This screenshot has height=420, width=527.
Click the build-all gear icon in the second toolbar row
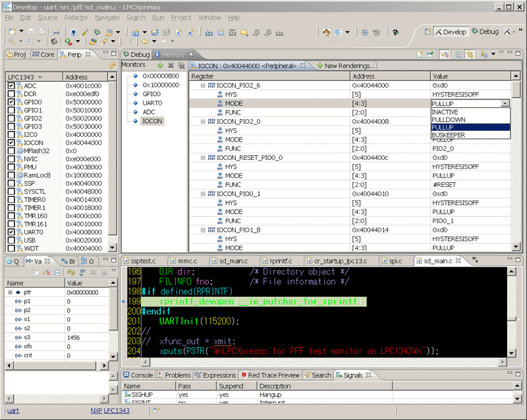(30, 41)
